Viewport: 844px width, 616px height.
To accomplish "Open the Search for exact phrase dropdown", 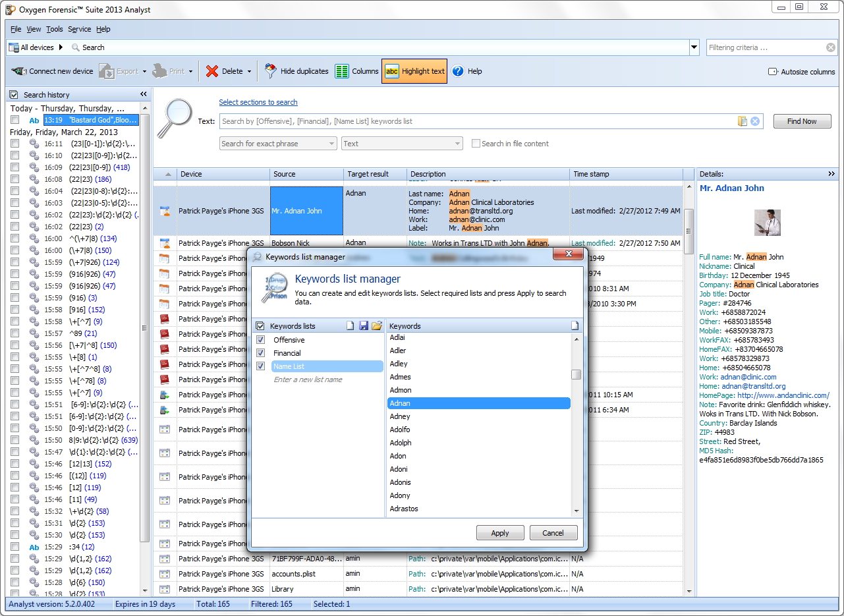I will click(x=278, y=144).
